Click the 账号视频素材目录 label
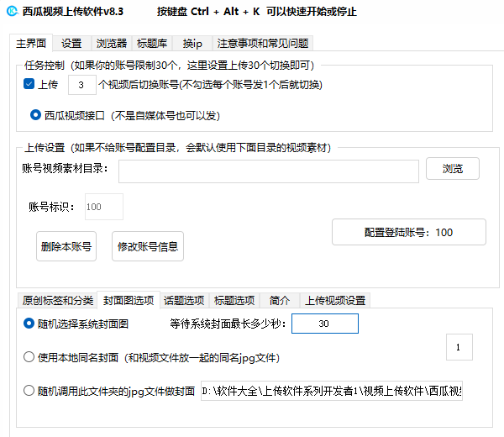The image size is (504, 437). click(65, 168)
